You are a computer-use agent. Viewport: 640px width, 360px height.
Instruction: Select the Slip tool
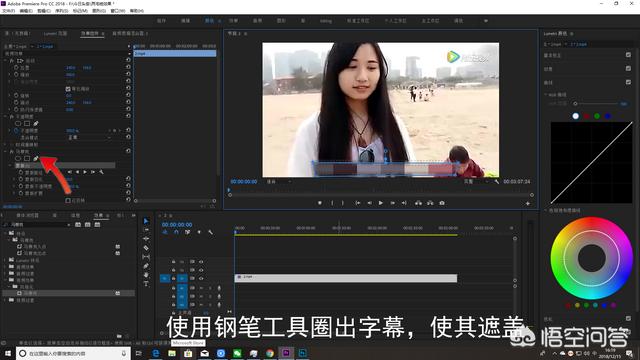point(146,257)
